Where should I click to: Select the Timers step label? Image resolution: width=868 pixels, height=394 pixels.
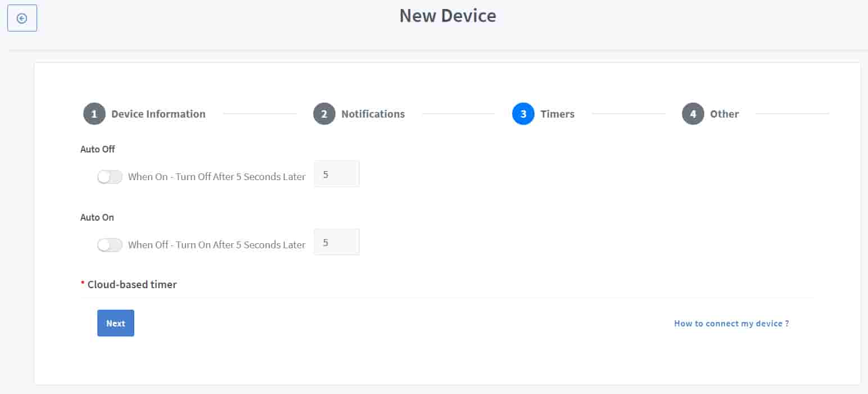pos(557,114)
